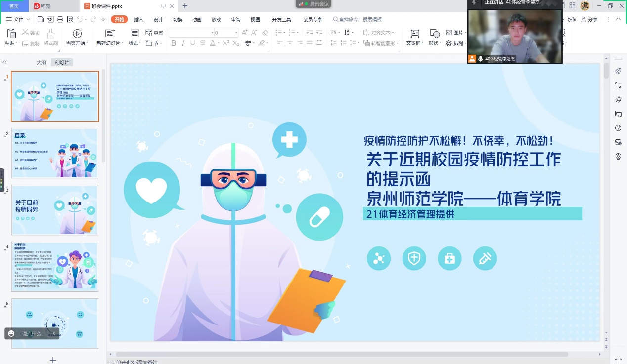Select the 目录 slide 2 thumbnail
Viewport: 627px width, 364px height.
pyautogui.click(x=55, y=153)
